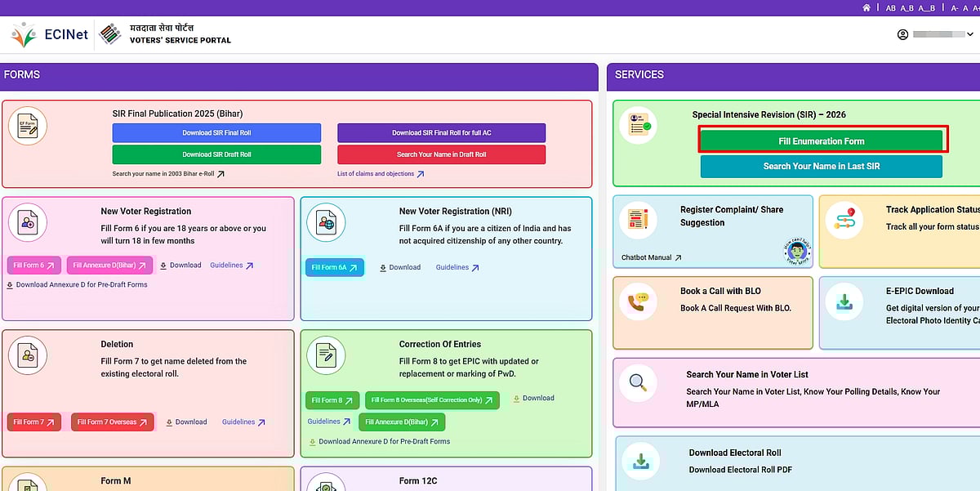Select normal AB letter spacing option
The image size is (980, 491).
890,7
